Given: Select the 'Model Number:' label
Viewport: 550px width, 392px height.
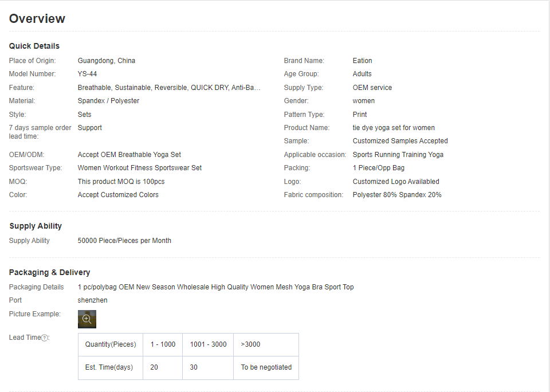Looking at the screenshot, I should click(x=32, y=74).
